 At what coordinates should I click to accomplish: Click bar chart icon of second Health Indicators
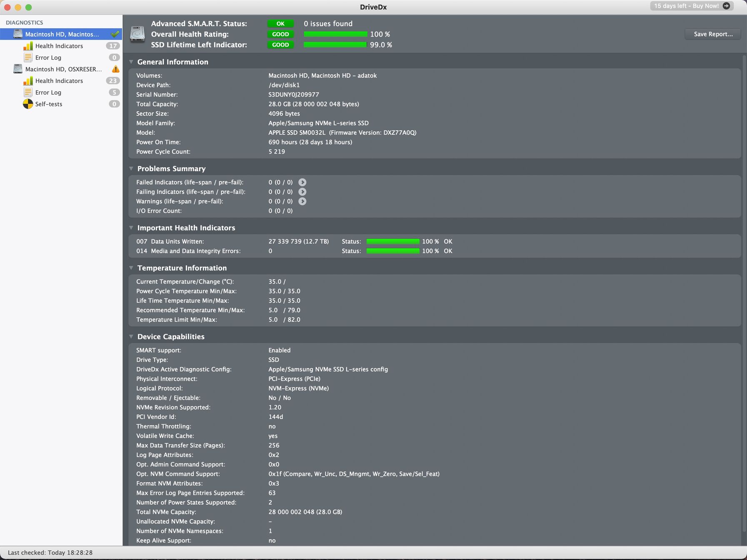coord(28,81)
